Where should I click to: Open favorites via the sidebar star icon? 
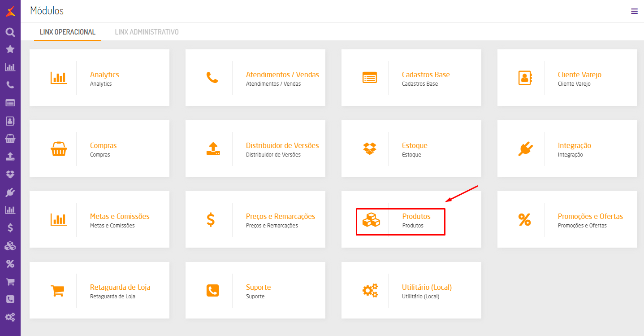pyautogui.click(x=10, y=49)
